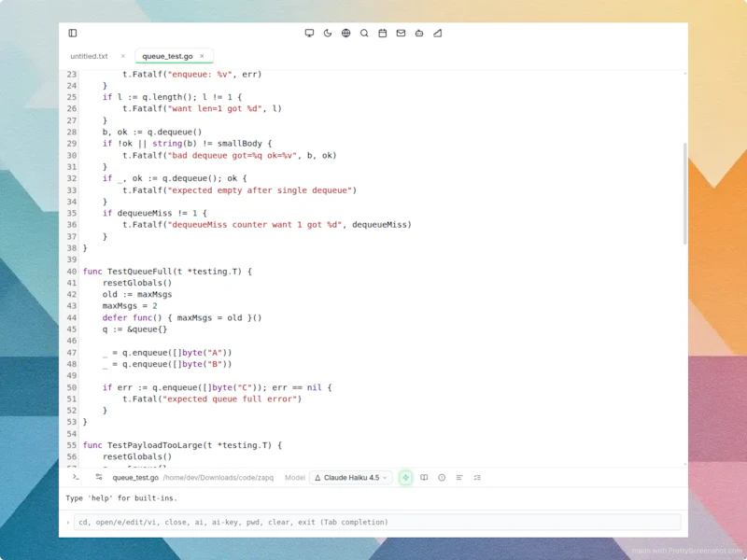Click the editor vertical scrollbar thumb

coord(685,193)
